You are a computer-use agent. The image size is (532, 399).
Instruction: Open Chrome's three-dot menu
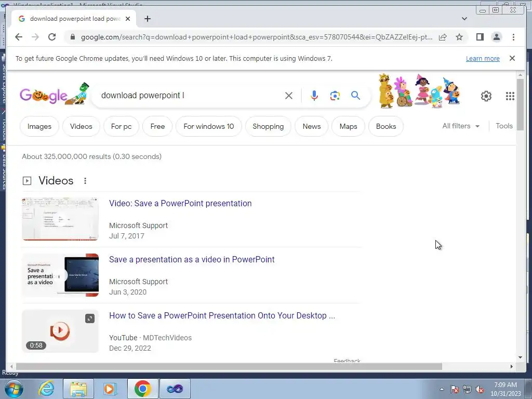tap(513, 37)
